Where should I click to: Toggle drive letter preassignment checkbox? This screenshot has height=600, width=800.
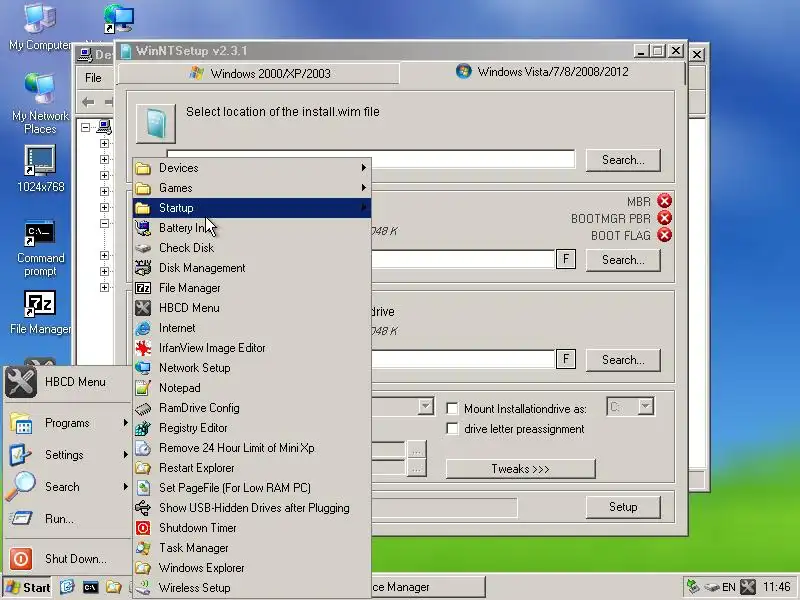click(452, 429)
